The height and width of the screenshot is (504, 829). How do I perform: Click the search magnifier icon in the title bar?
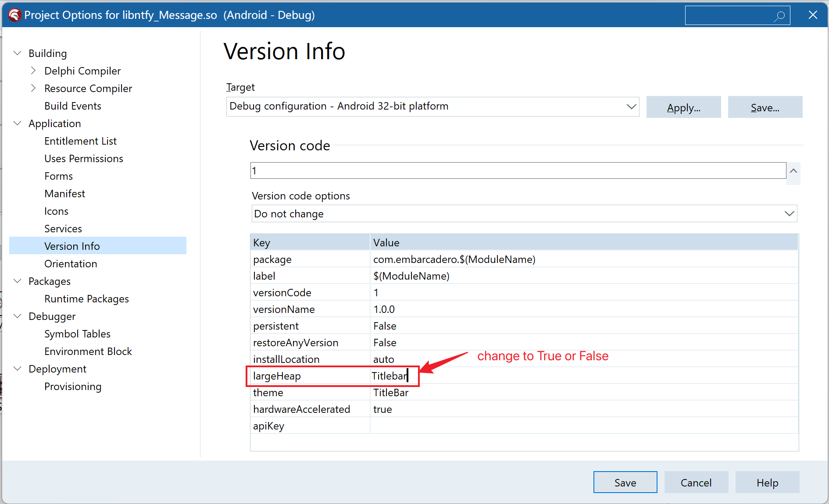coord(780,15)
